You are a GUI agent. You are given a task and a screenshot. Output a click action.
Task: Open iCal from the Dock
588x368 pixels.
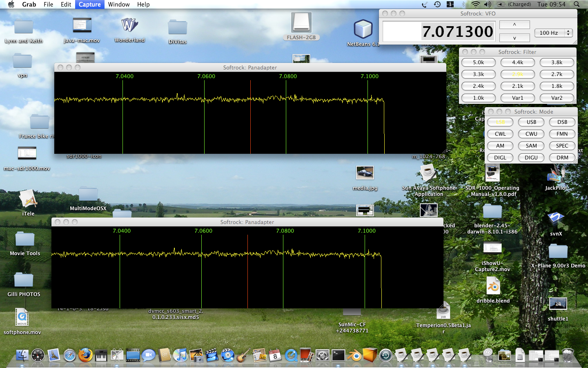click(x=275, y=355)
